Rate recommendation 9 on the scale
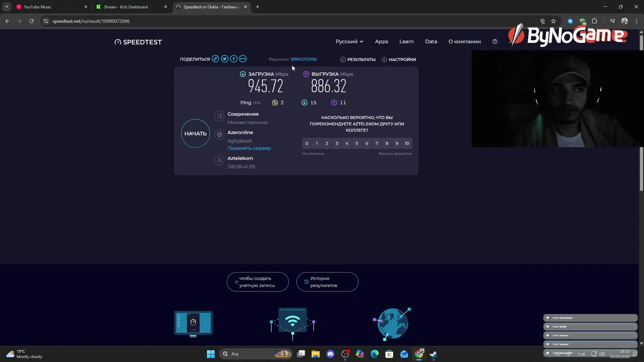Image resolution: width=644 pixels, height=362 pixels. (x=397, y=143)
